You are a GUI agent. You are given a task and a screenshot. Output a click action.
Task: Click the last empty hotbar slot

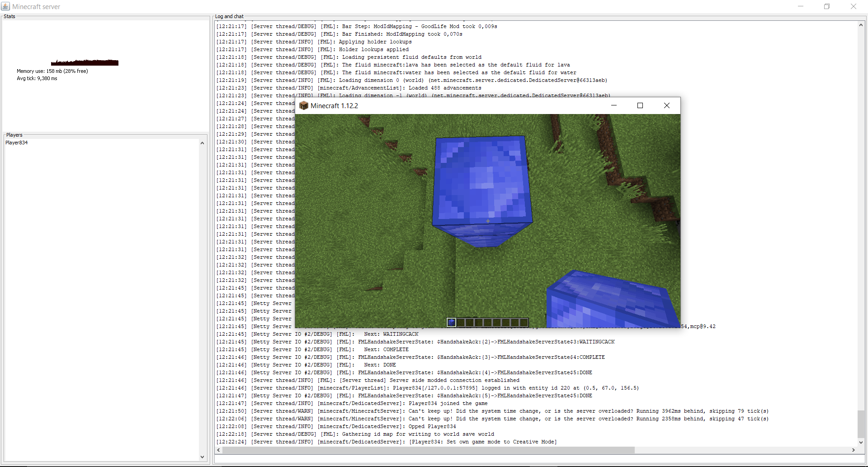tap(524, 322)
